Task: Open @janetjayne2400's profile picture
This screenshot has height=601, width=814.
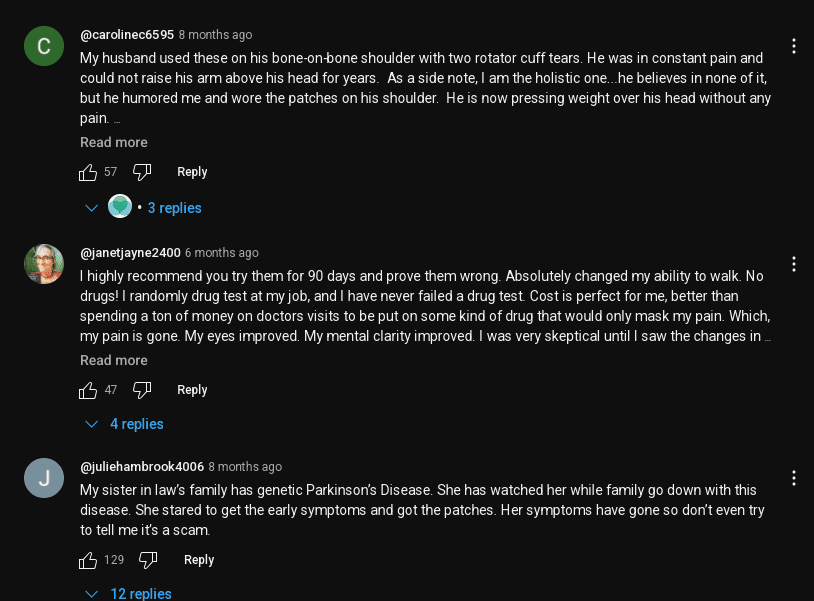Action: (x=44, y=264)
